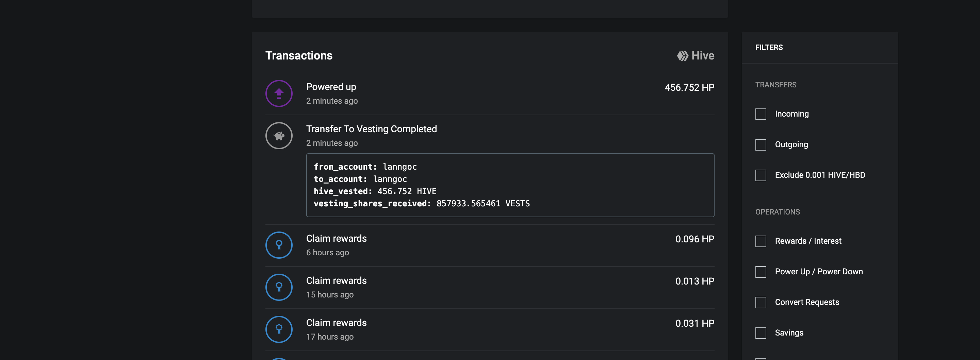This screenshot has width=980, height=360.
Task: Click the Hive label next to logo
Action: pyautogui.click(x=703, y=56)
